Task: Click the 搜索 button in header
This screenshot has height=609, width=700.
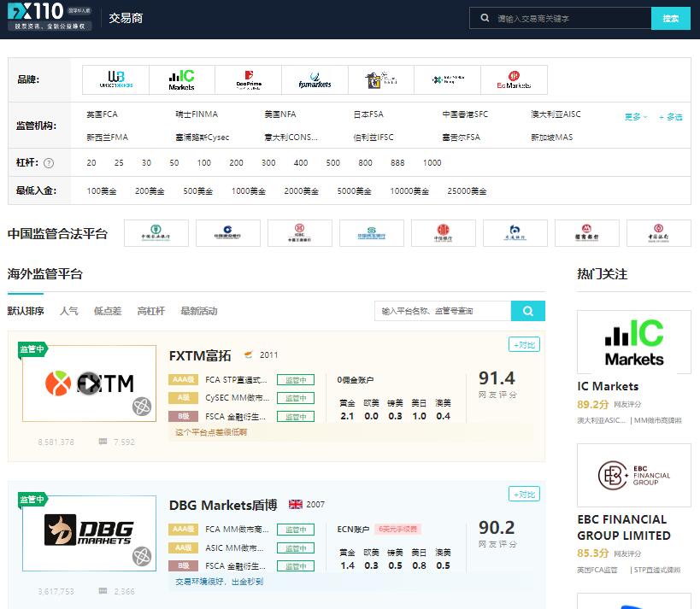Action: click(x=670, y=18)
